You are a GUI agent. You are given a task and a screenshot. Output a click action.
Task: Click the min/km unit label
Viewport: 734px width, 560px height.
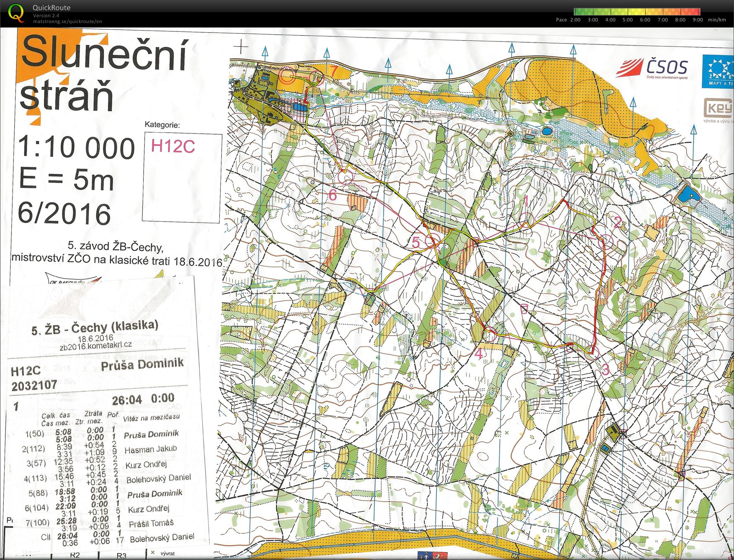717,20
